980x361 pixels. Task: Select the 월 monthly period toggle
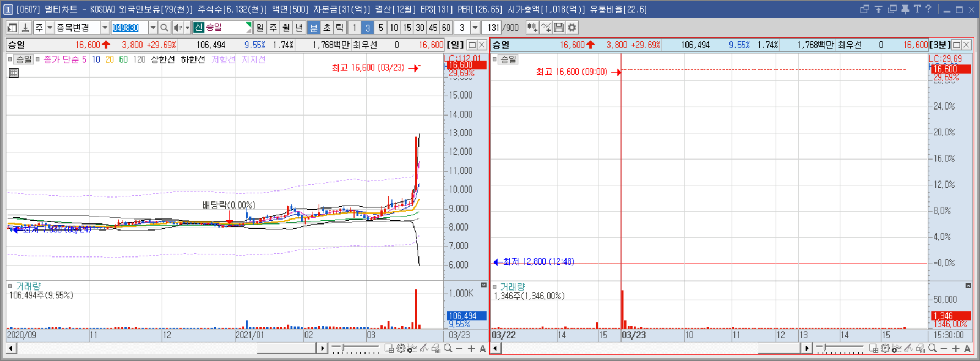click(286, 28)
